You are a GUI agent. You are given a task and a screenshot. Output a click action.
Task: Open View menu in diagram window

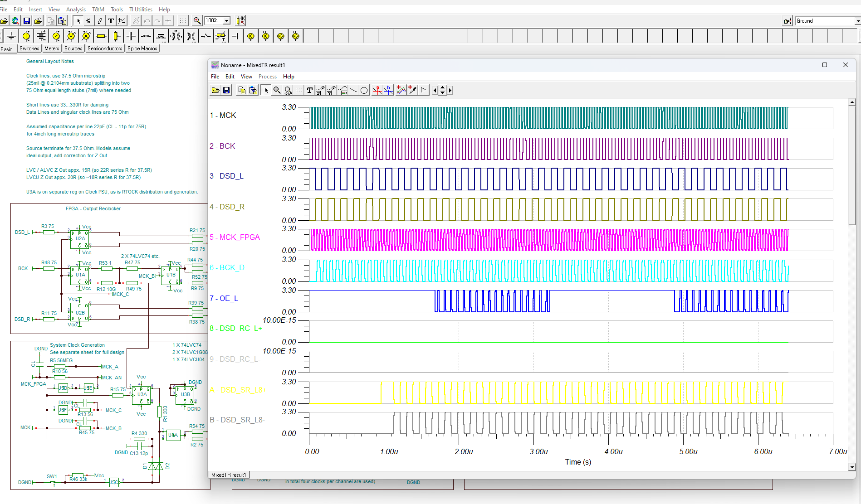click(x=246, y=77)
